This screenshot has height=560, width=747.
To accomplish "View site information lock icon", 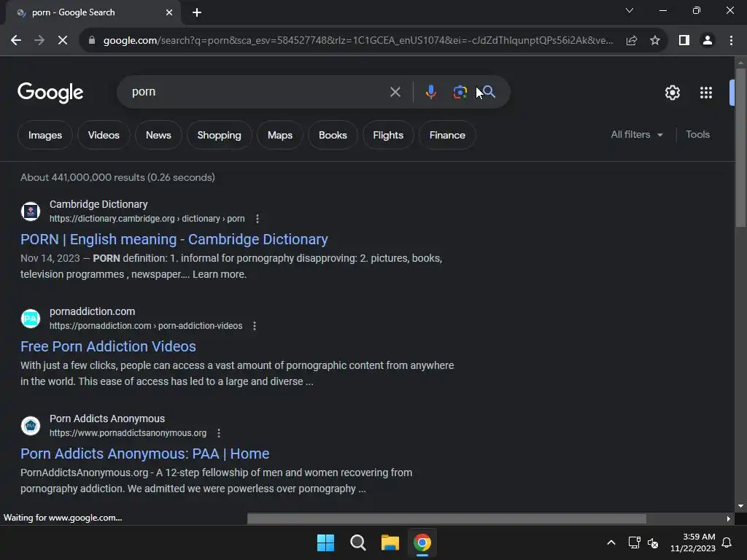I will [92, 41].
